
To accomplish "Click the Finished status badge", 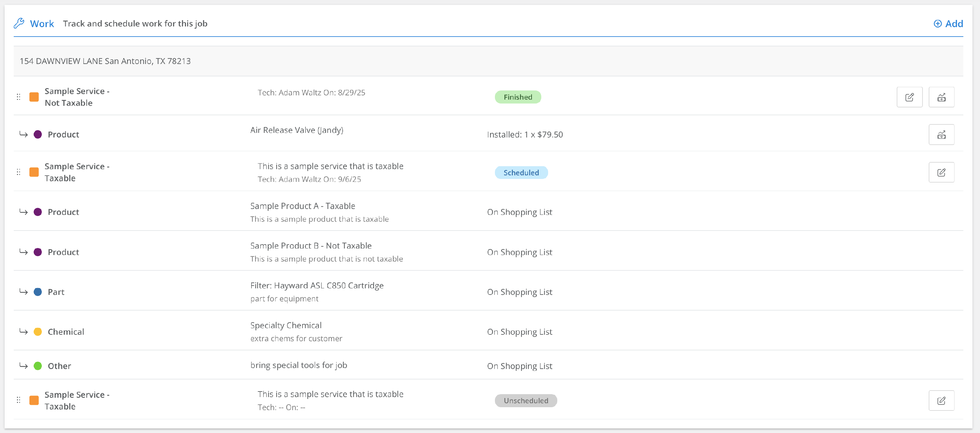I will [x=517, y=97].
